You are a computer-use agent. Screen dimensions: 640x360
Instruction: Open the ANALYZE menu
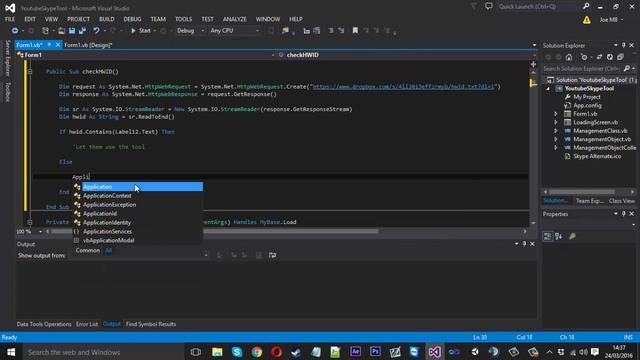pyautogui.click(x=234, y=19)
